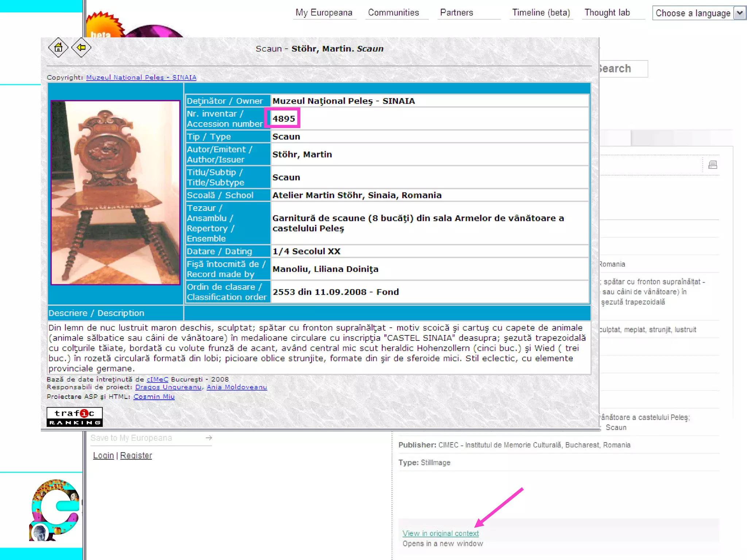Click the carved chair photo thumbnail

pos(115,192)
